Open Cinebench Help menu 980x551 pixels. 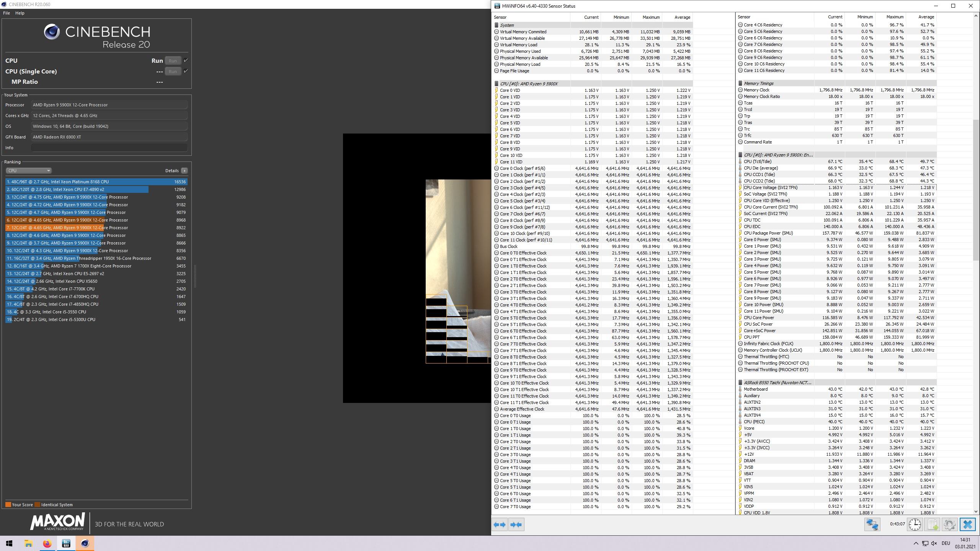pos(20,13)
